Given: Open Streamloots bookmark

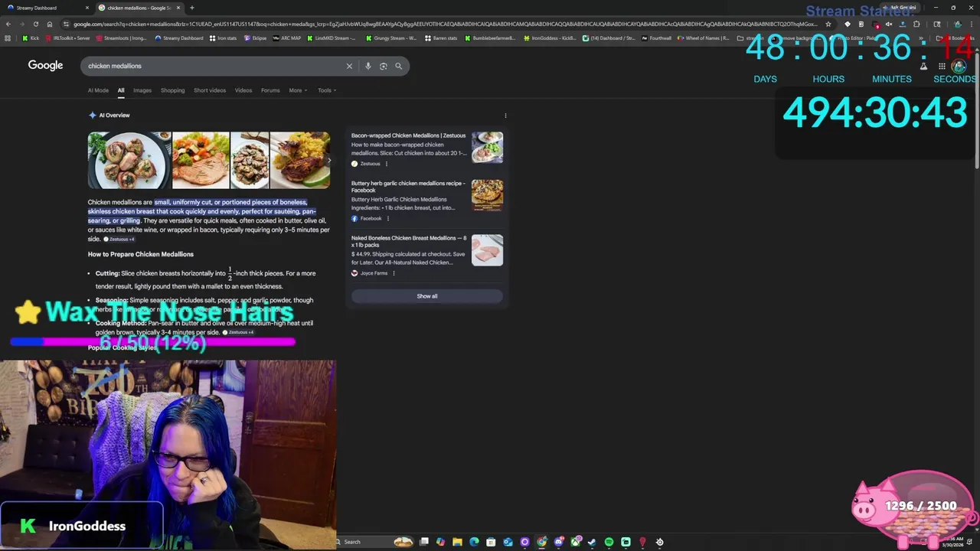Looking at the screenshot, I should [x=122, y=38].
